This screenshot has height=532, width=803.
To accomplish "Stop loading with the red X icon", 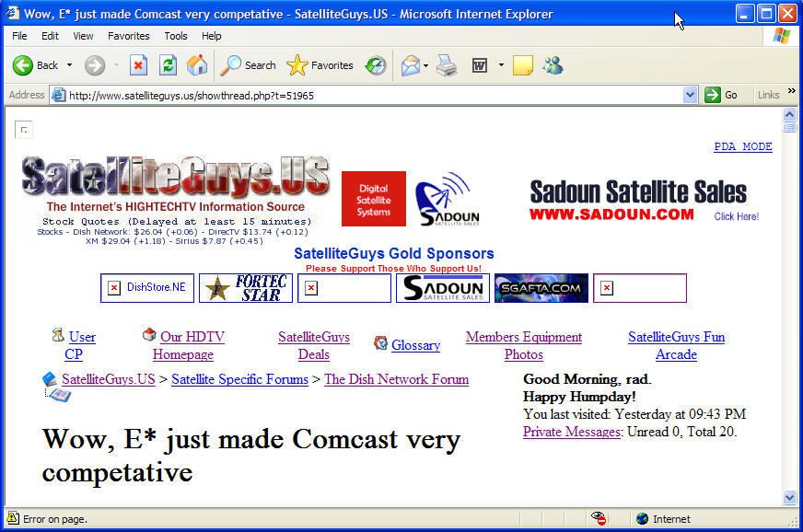I will [138, 65].
